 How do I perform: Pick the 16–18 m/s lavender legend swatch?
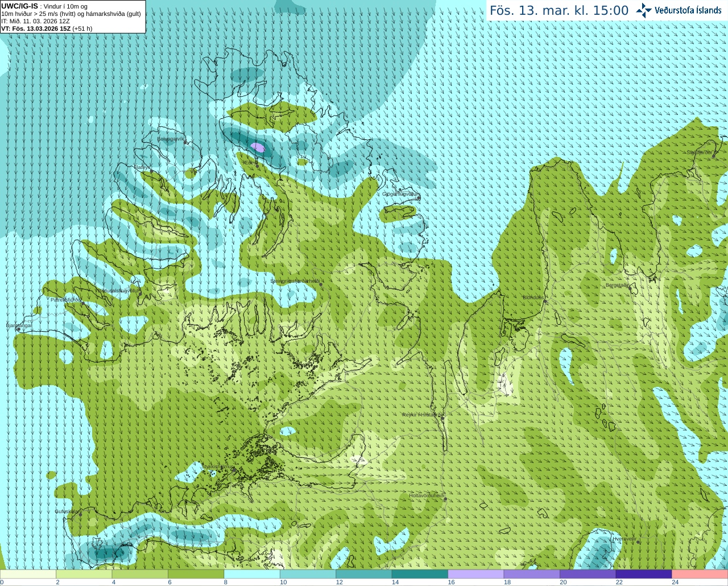[x=476, y=574]
